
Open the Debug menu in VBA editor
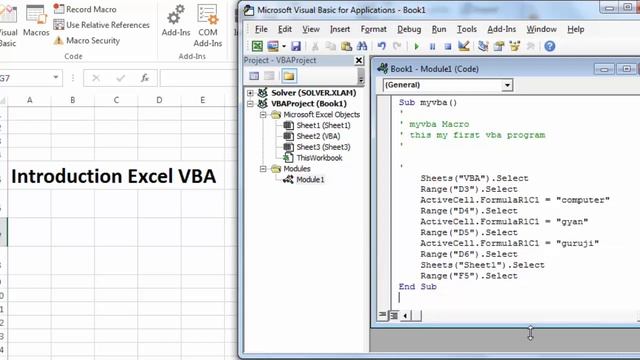(x=409, y=29)
